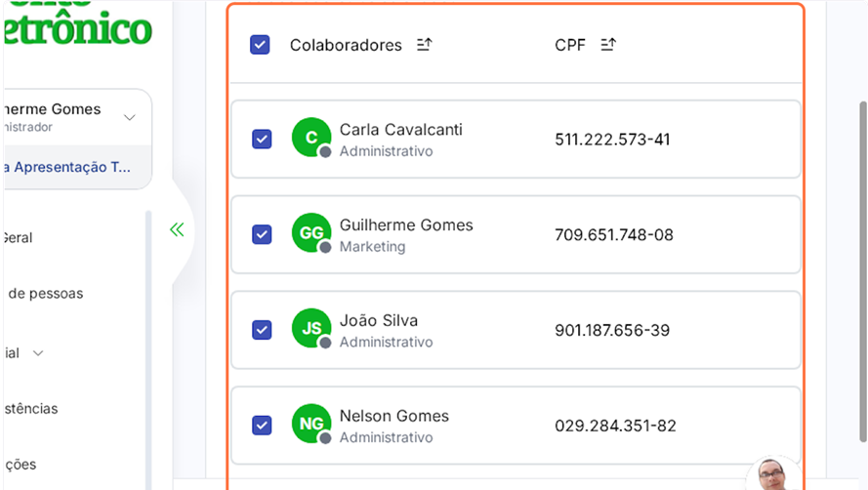The width and height of the screenshot is (868, 490).
Task: Go to the pessoas sidebar menu item
Action: pyautogui.click(x=44, y=294)
